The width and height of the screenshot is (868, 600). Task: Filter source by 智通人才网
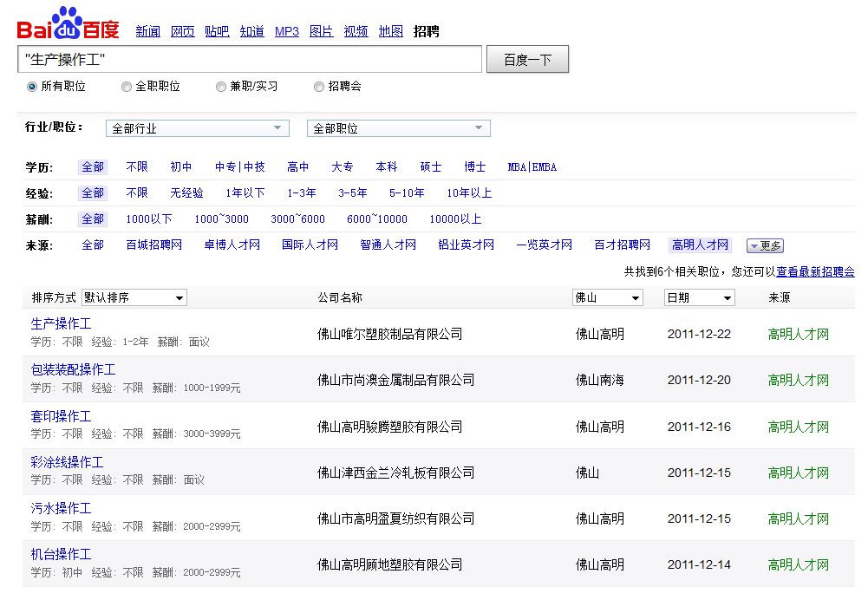click(388, 245)
